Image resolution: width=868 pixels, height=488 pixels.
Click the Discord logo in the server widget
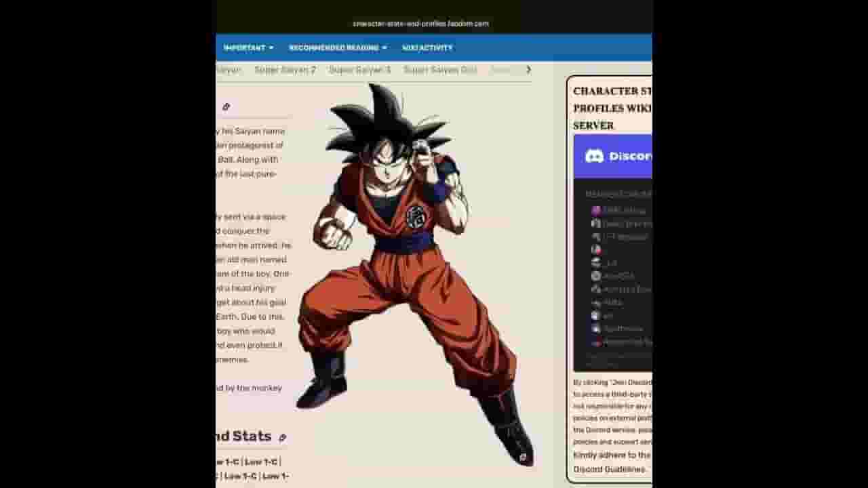[x=594, y=157]
